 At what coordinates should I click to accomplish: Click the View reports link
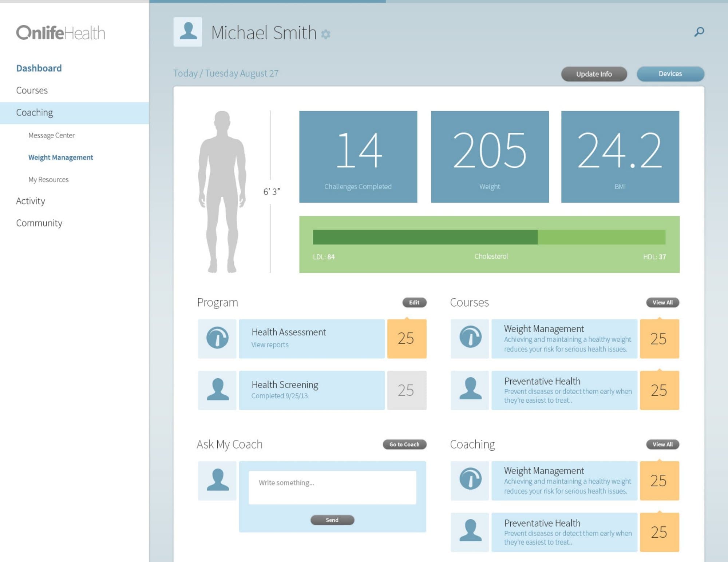coord(270,345)
